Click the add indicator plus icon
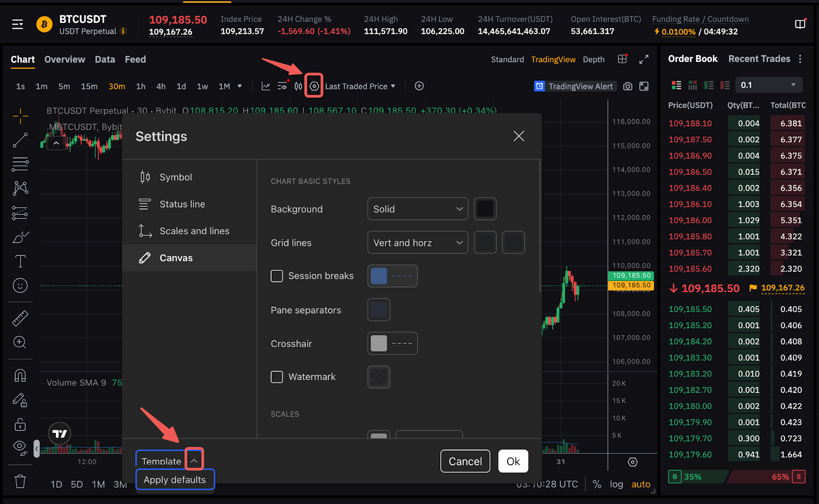This screenshot has width=819, height=504. pos(419,86)
